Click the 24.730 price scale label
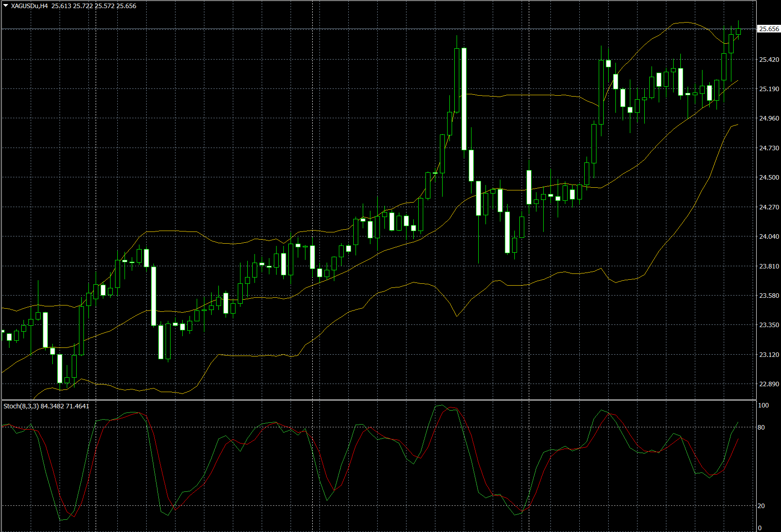The width and height of the screenshot is (781, 532). [x=769, y=148]
